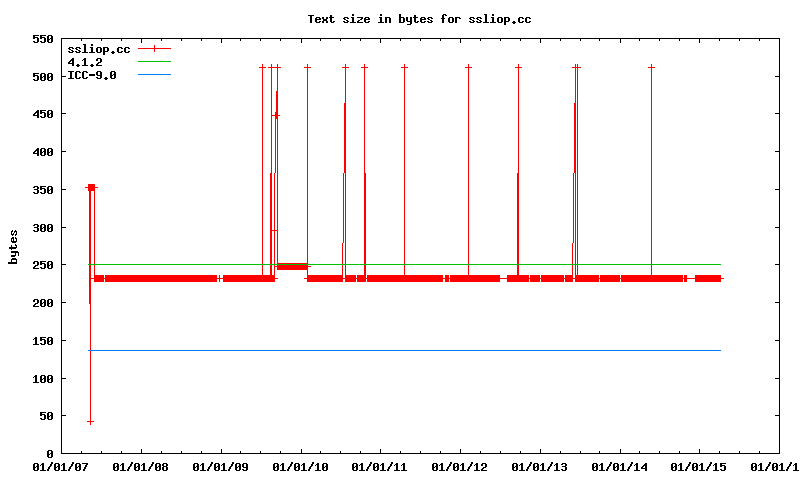Select the 4.1.2 legend label
The width and height of the screenshot is (800, 480).
tap(85, 62)
